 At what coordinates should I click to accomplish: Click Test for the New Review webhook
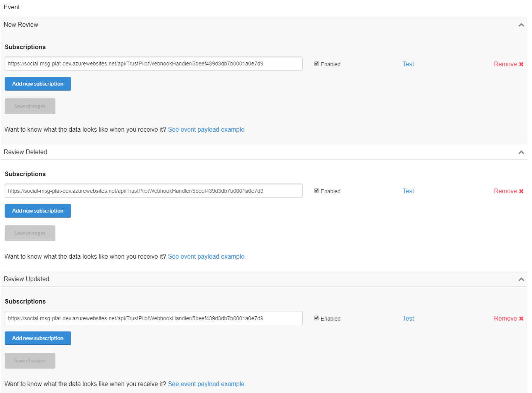[x=408, y=64]
